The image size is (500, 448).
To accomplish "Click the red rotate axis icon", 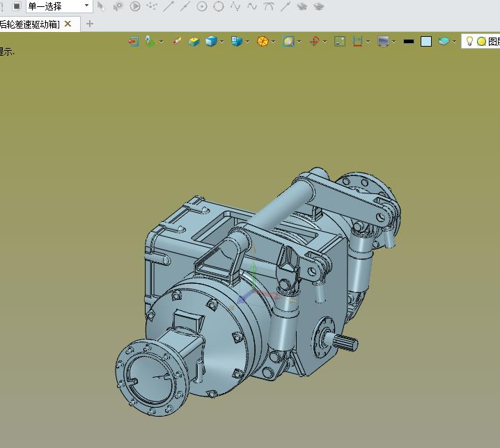I will 314,42.
